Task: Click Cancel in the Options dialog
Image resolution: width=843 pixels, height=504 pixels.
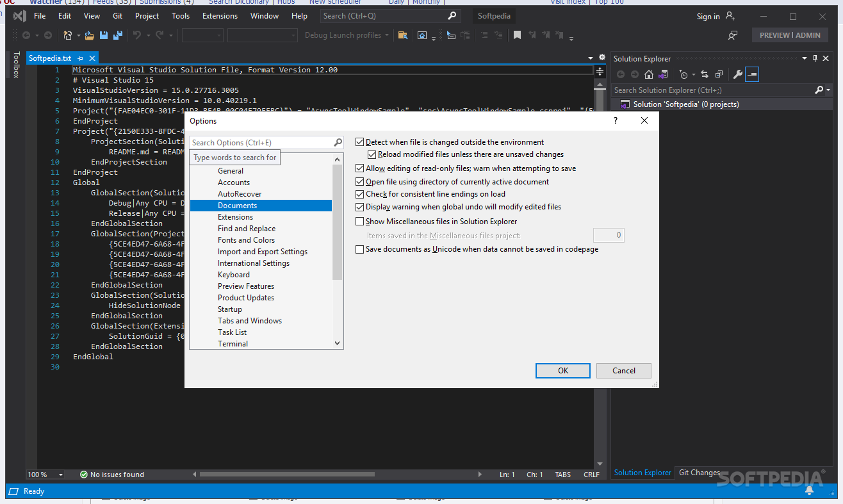Action: click(624, 370)
